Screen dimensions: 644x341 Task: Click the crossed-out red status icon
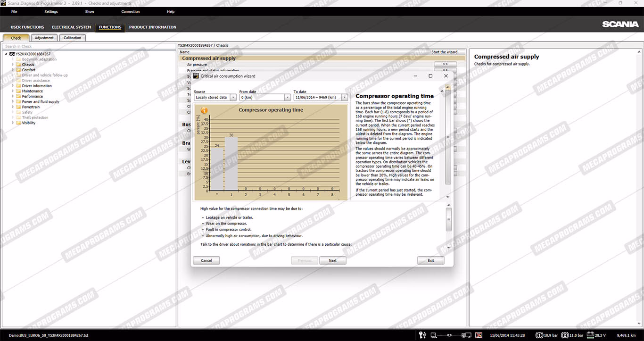pyautogui.click(x=479, y=335)
